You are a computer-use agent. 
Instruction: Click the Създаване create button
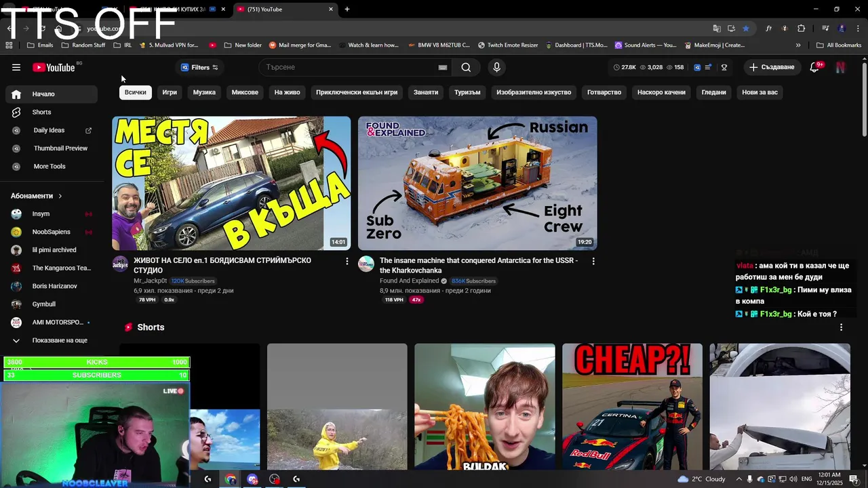coord(772,67)
